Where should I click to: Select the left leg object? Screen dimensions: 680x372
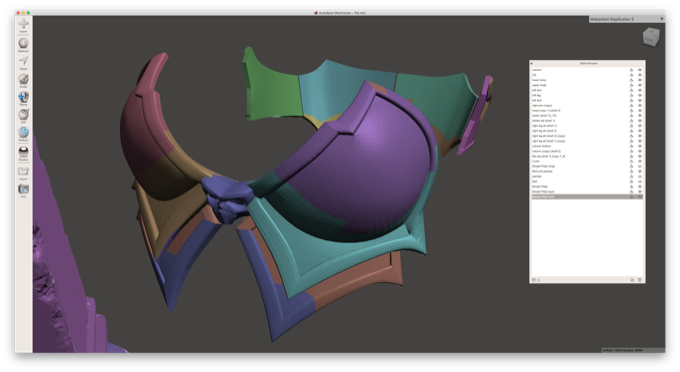coord(587,95)
